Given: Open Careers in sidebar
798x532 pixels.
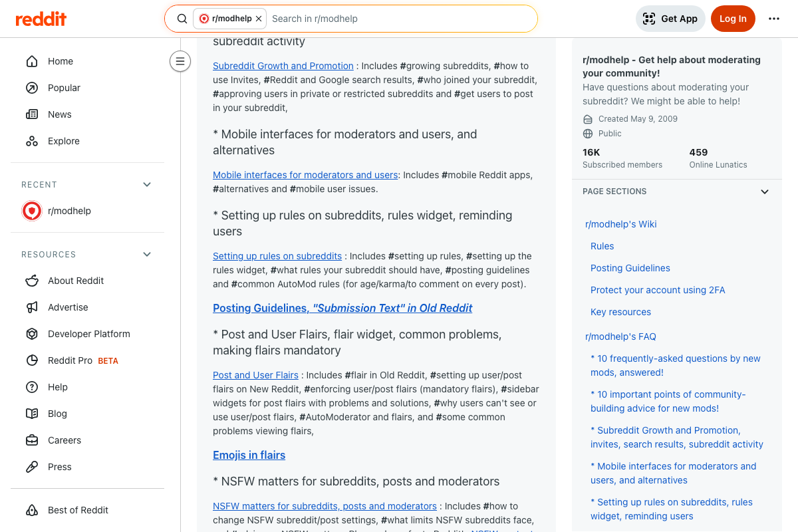Looking at the screenshot, I should coord(87,440).
